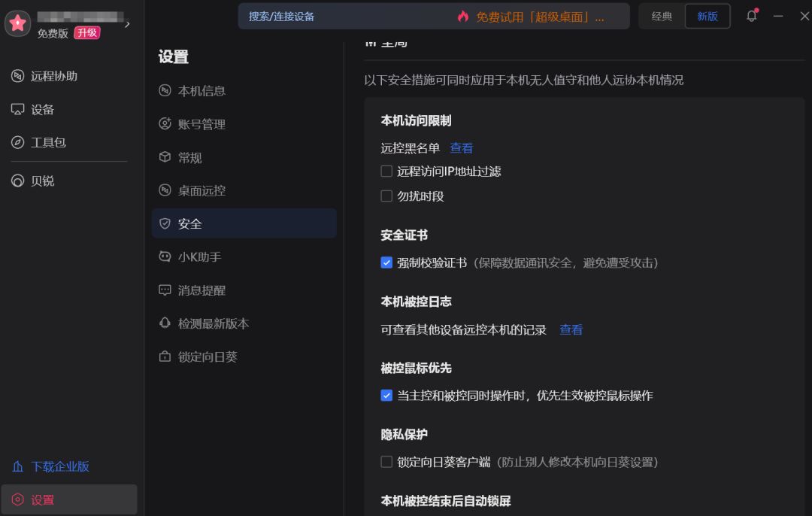Viewport: 812px width, 516px height.
Task: Enable 远程访问IP地址过滤 checkbox
Action: [x=386, y=171]
